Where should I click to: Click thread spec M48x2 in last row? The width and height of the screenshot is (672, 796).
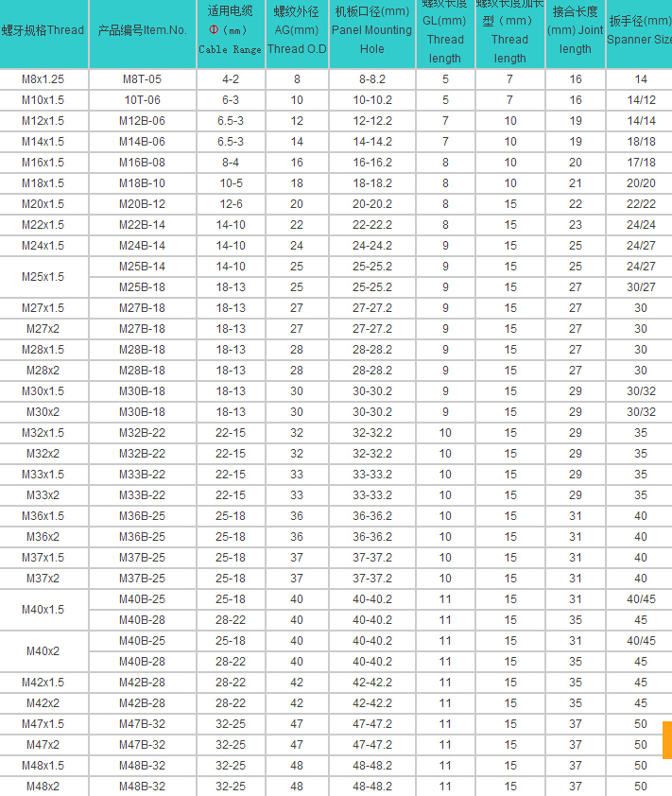pos(43,787)
